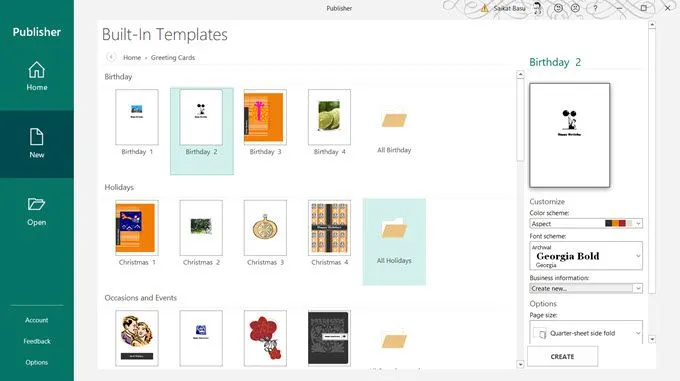Click the Create button

coord(562,356)
